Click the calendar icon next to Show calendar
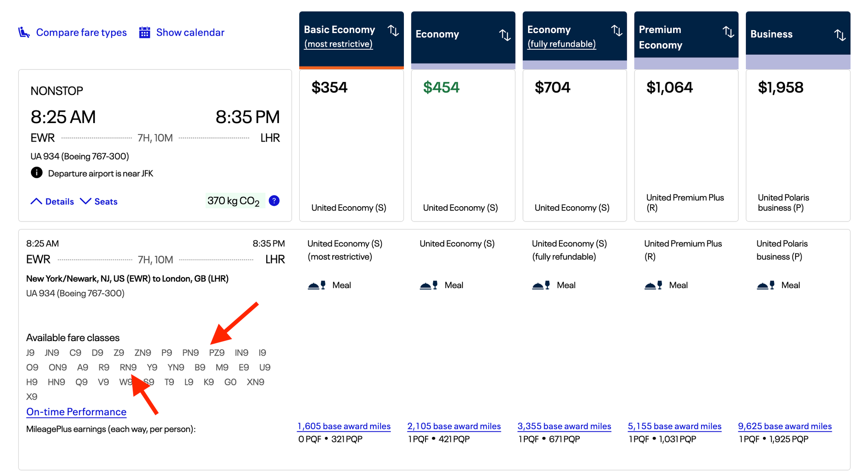This screenshot has height=476, width=868. click(144, 32)
